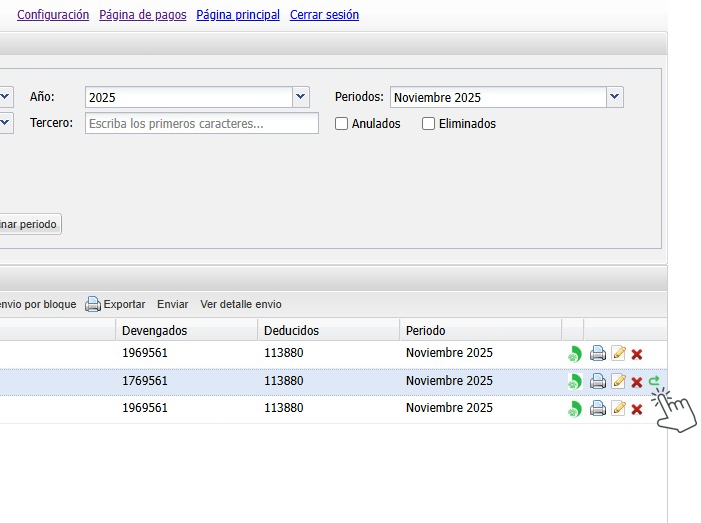The image size is (701, 523).
Task: Click the partially visible 'inar periodo' button
Action: (30, 224)
